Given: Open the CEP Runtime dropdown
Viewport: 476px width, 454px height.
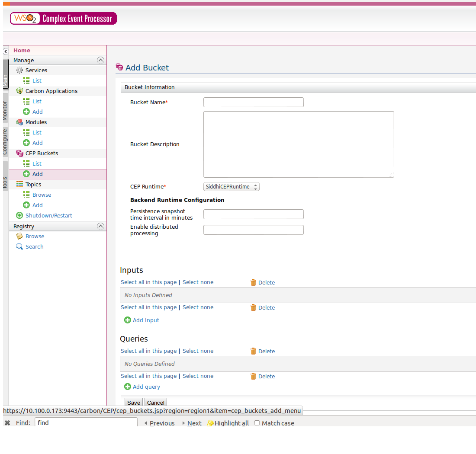Looking at the screenshot, I should (232, 186).
